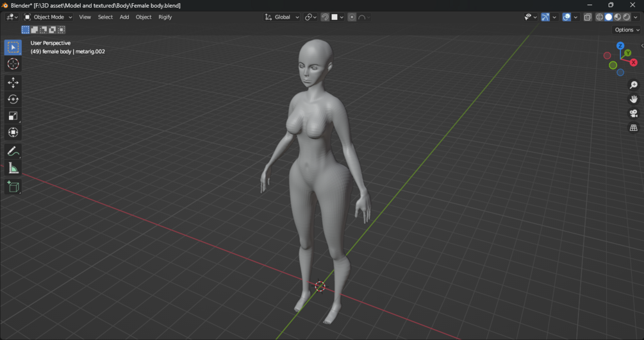Click the negative Z axis gizmo circle

tap(620, 72)
